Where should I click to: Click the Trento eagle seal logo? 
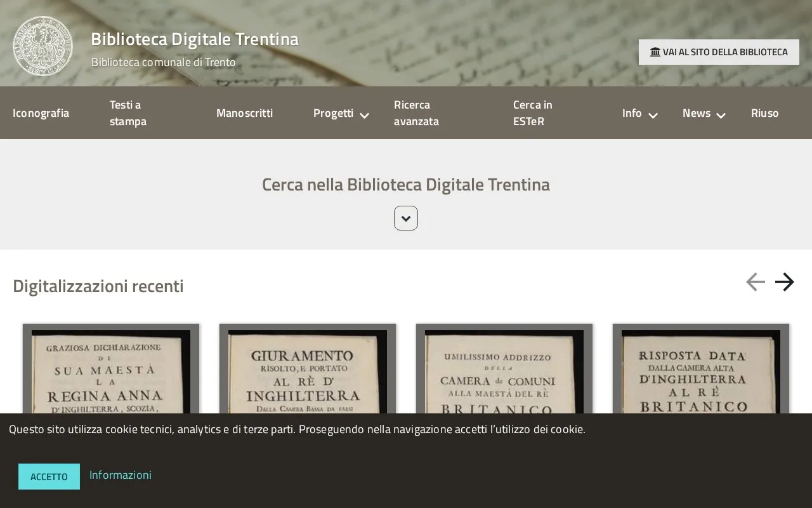(43, 46)
